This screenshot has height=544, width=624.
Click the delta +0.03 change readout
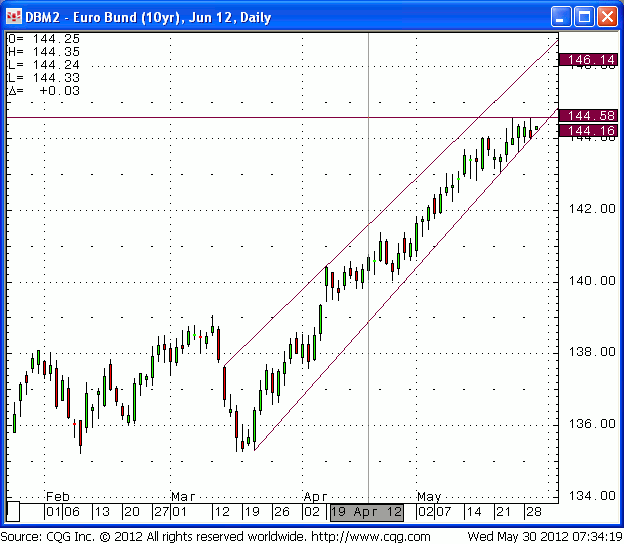pyautogui.click(x=44, y=90)
